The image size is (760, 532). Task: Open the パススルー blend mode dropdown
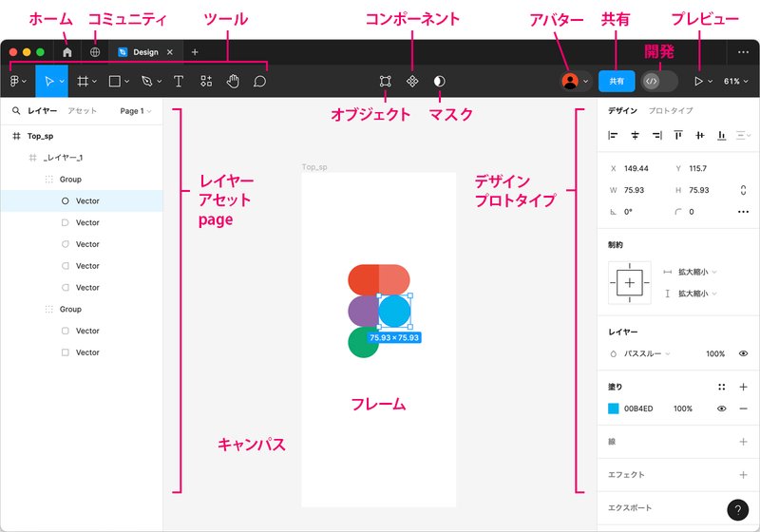[647, 353]
